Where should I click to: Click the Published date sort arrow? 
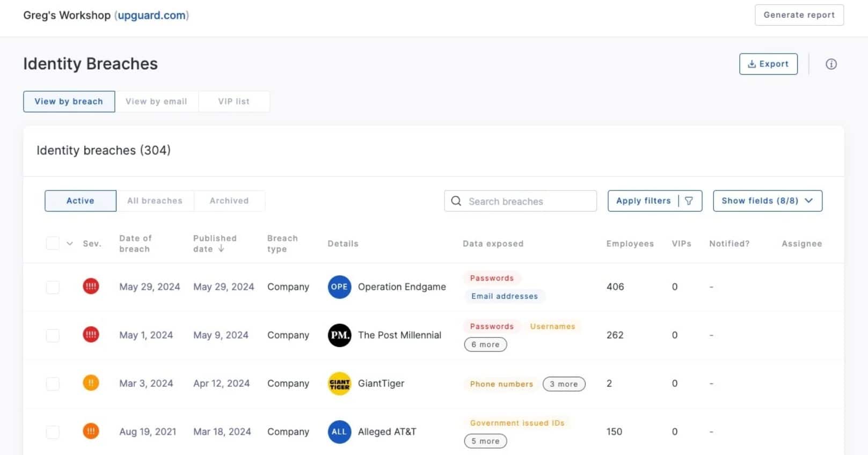click(221, 249)
